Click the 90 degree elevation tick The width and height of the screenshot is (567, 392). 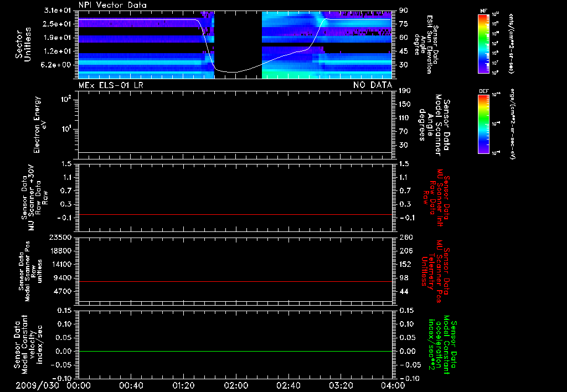403,11
